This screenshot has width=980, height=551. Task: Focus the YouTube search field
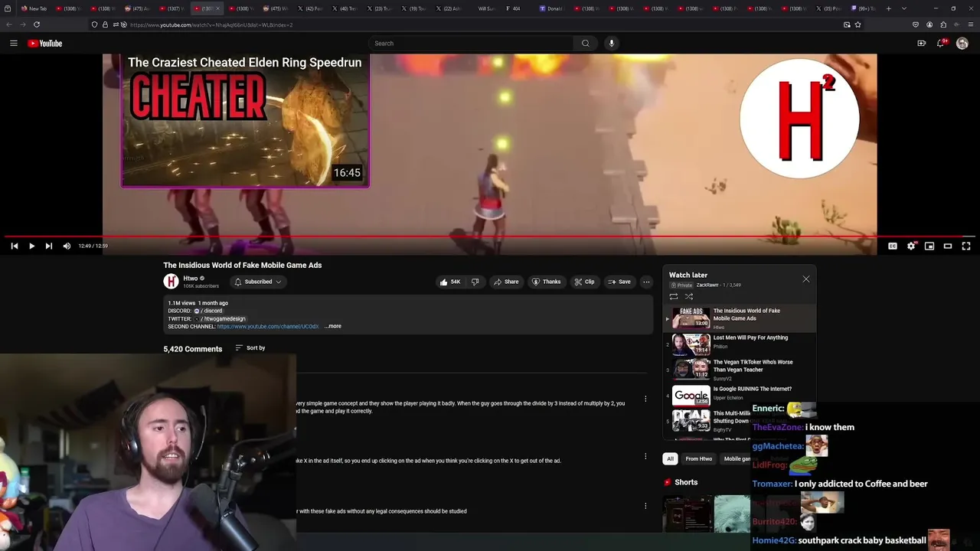[x=471, y=44]
